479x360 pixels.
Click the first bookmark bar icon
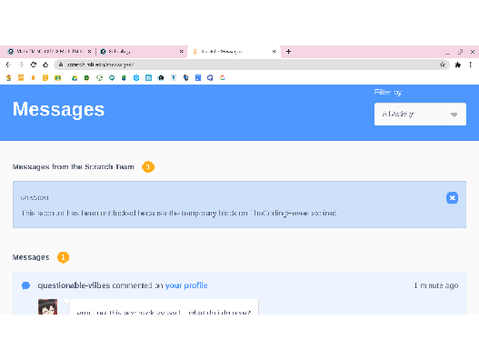pyautogui.click(x=9, y=78)
